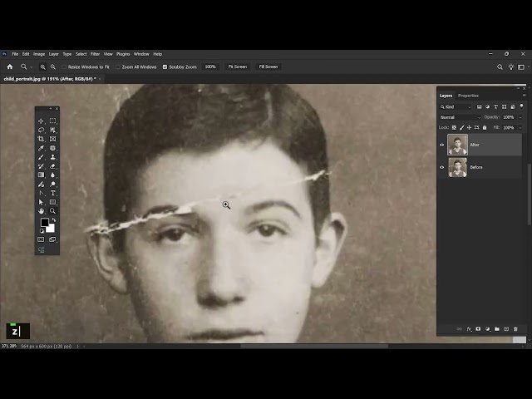Hide the Before layer
Image resolution: width=532 pixels, height=399 pixels.
(441, 167)
